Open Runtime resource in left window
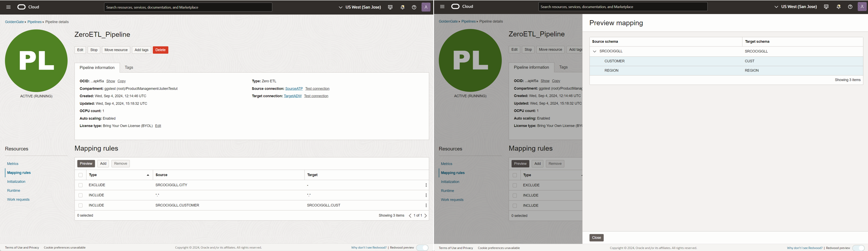Viewport: 868px width, 251px height. point(14,191)
